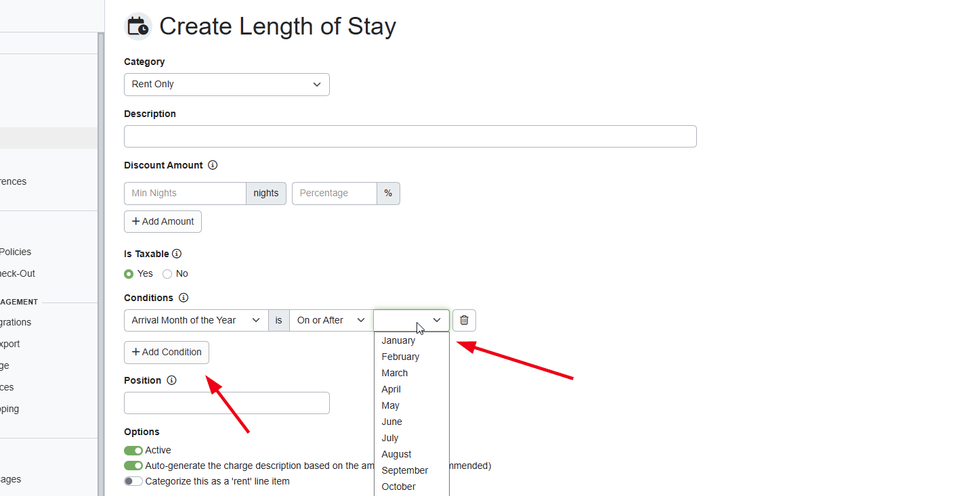This screenshot has width=980, height=496.
Task: Open the On or After operator dropdown
Action: click(x=331, y=320)
